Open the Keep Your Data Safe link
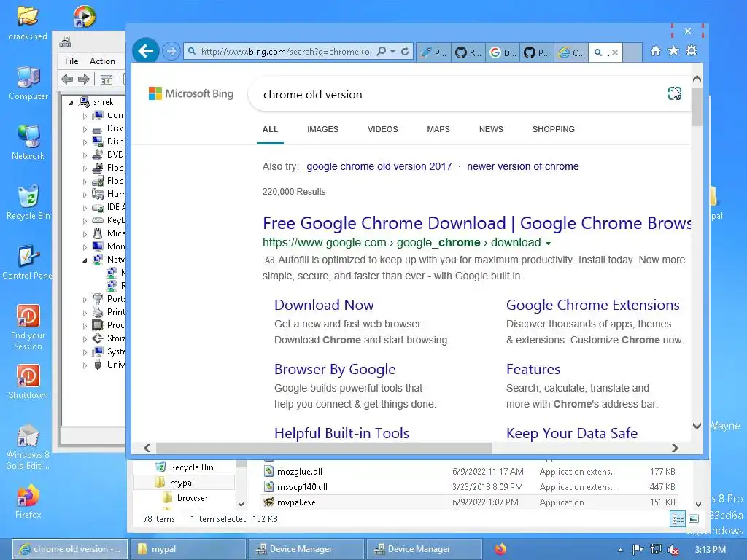747x560 pixels. 572,433
